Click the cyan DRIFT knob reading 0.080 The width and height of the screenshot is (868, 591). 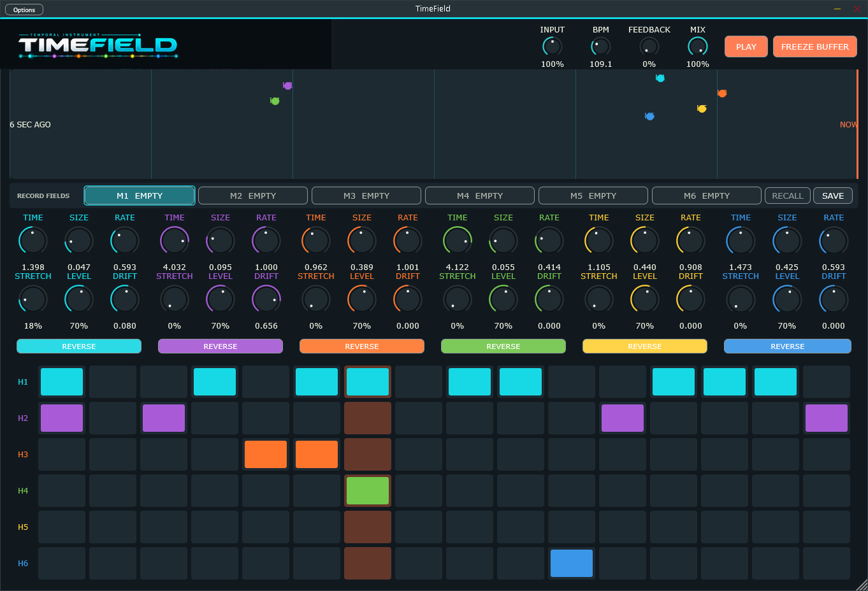pos(125,299)
